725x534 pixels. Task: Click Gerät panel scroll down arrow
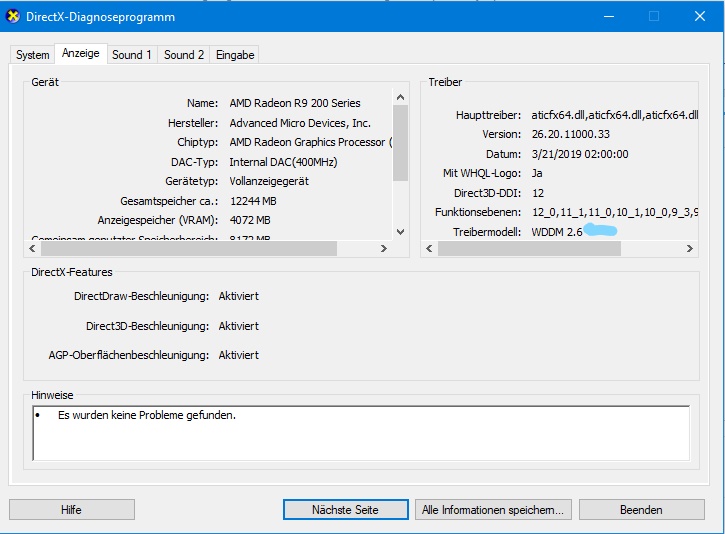pyautogui.click(x=400, y=232)
